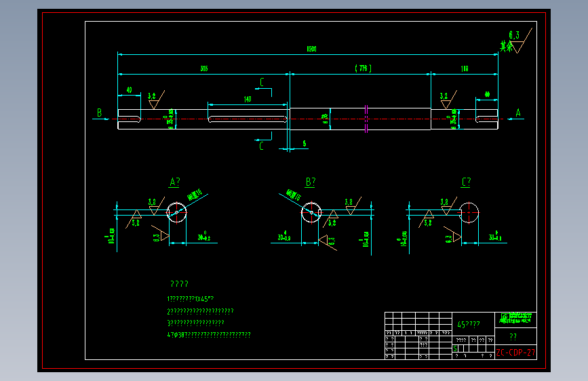The image size is (588, 381).
Task: Select circle of section C view
Action: 469,212
